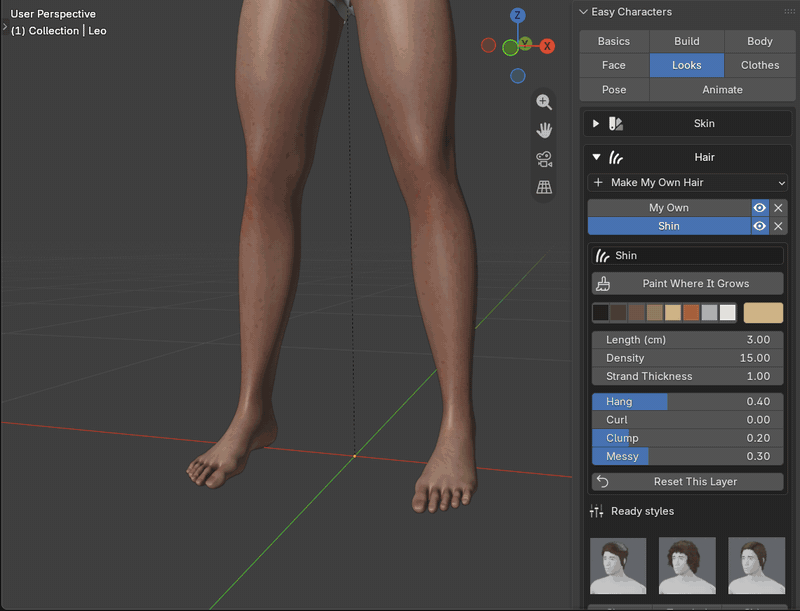
Task: Adjust the Hang slider
Action: click(x=687, y=401)
